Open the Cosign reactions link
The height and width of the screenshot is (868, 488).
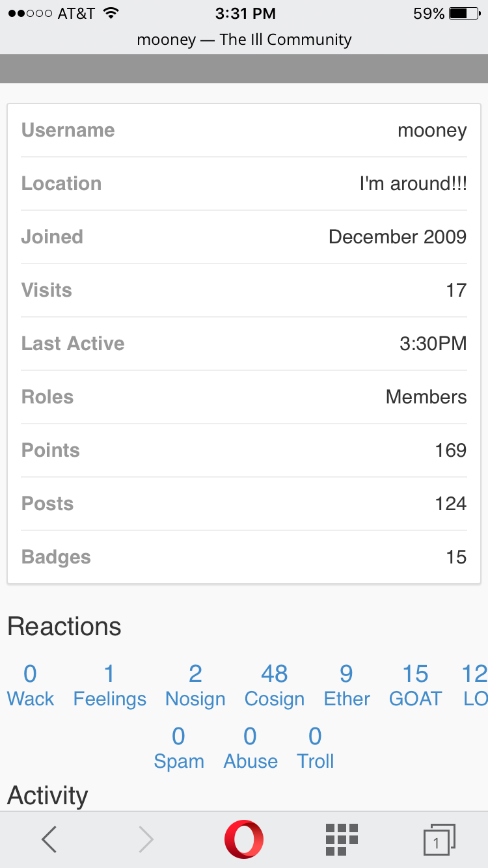coord(275,686)
